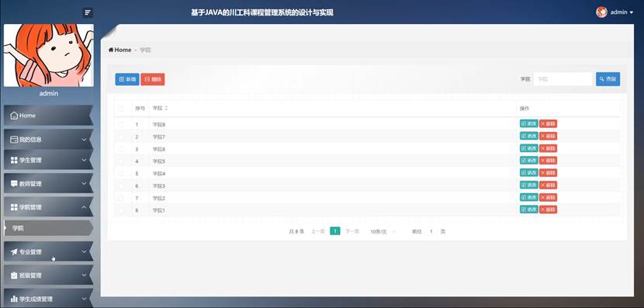
Task: Sort the table by the 学院 column arrows
Action: pos(166,109)
